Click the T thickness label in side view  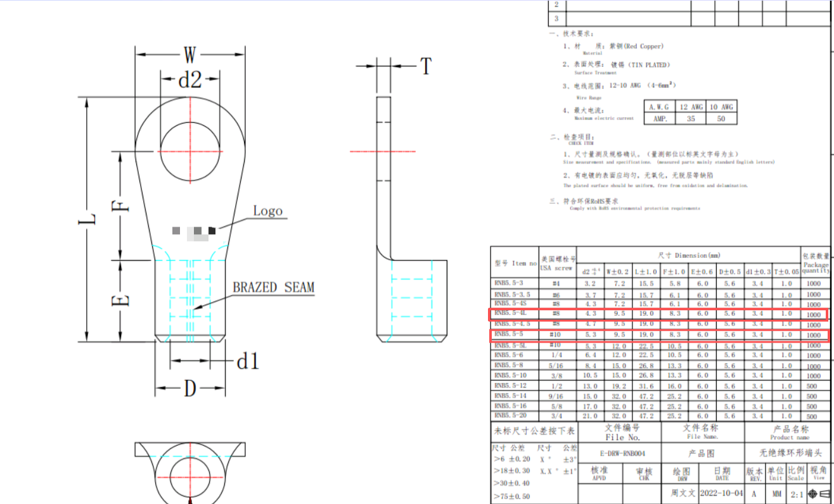(426, 66)
